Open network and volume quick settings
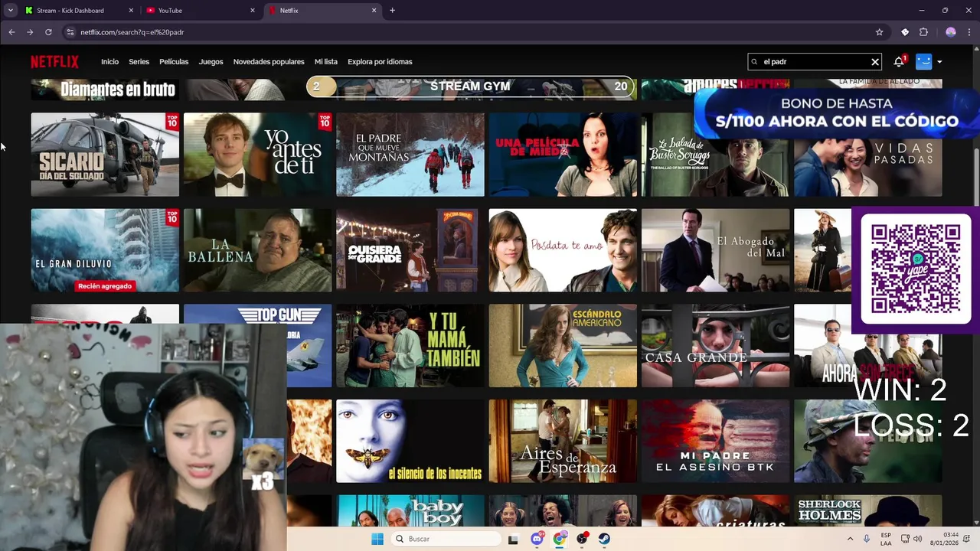The width and height of the screenshot is (980, 551). pyautogui.click(x=911, y=539)
